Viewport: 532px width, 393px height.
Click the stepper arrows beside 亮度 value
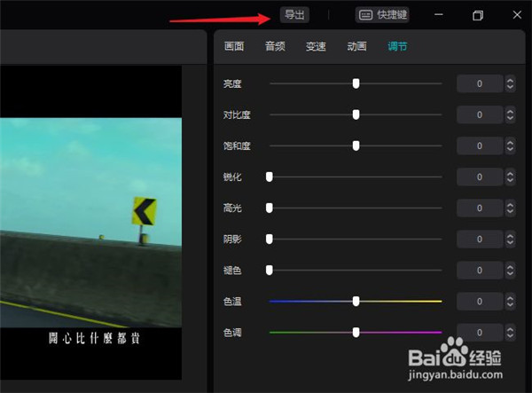[x=509, y=84]
